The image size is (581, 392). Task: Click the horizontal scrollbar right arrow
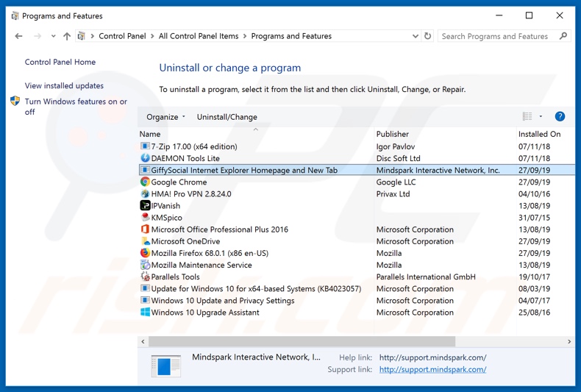(x=569, y=341)
